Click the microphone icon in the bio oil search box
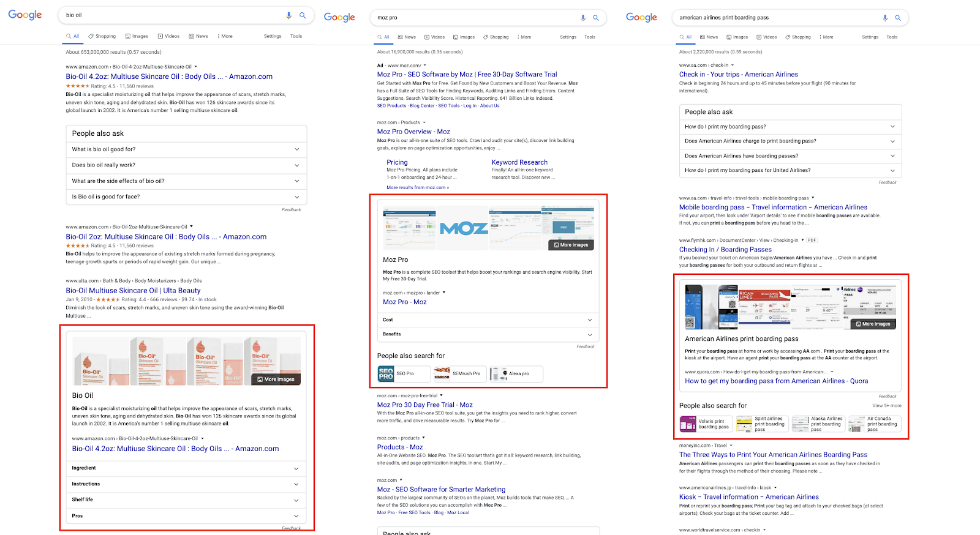Viewport: 980px width, 535px height. [289, 15]
